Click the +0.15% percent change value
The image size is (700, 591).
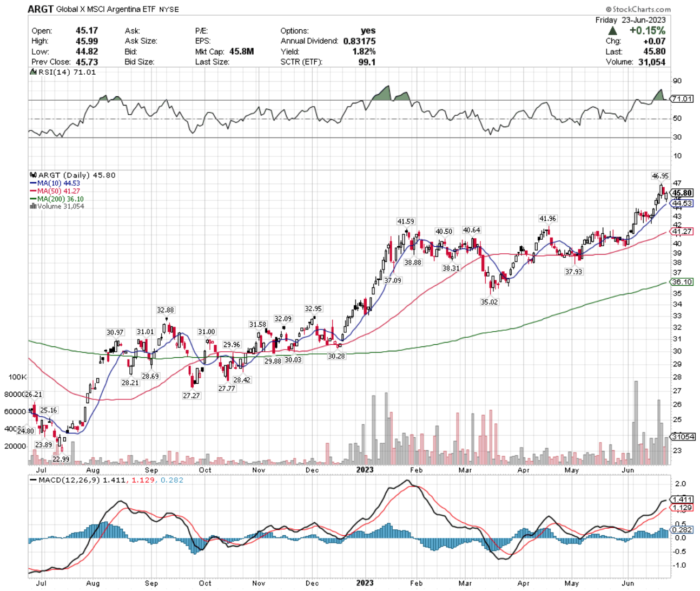[647, 31]
